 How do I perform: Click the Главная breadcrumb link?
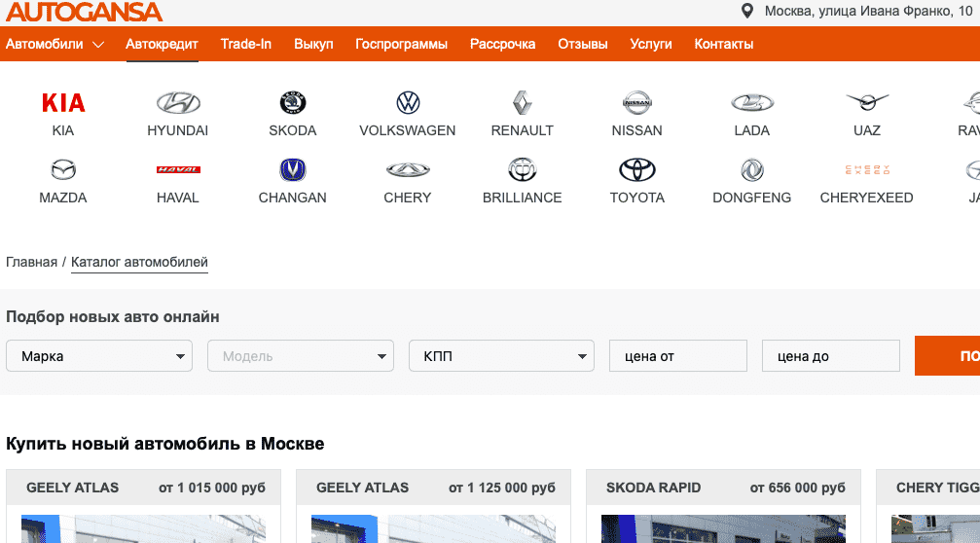(31, 263)
